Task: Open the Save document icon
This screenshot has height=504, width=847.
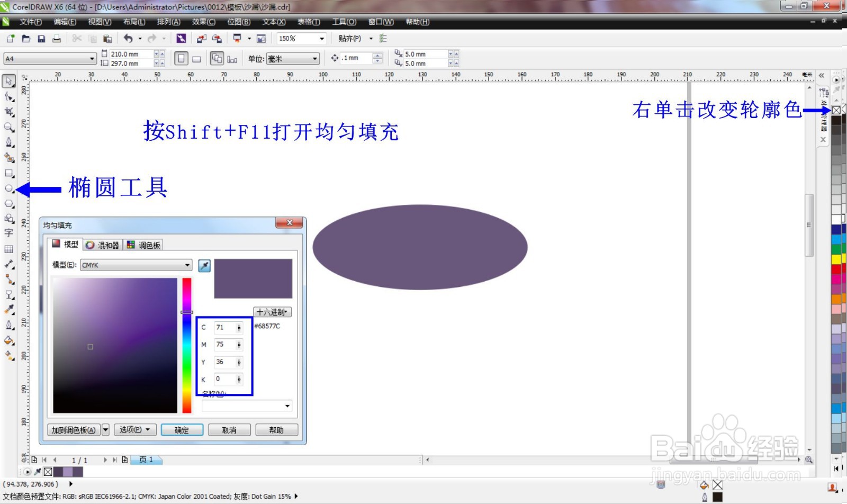Action: coord(41,38)
